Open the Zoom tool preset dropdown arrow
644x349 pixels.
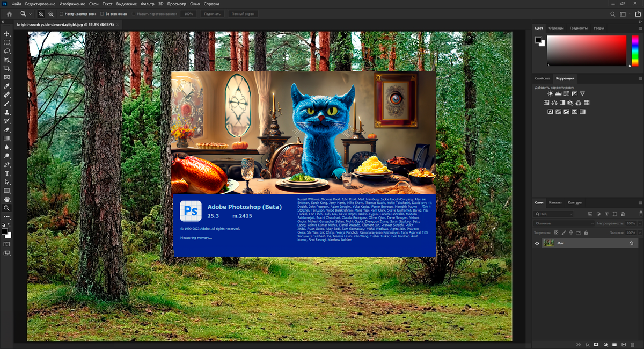(30, 14)
